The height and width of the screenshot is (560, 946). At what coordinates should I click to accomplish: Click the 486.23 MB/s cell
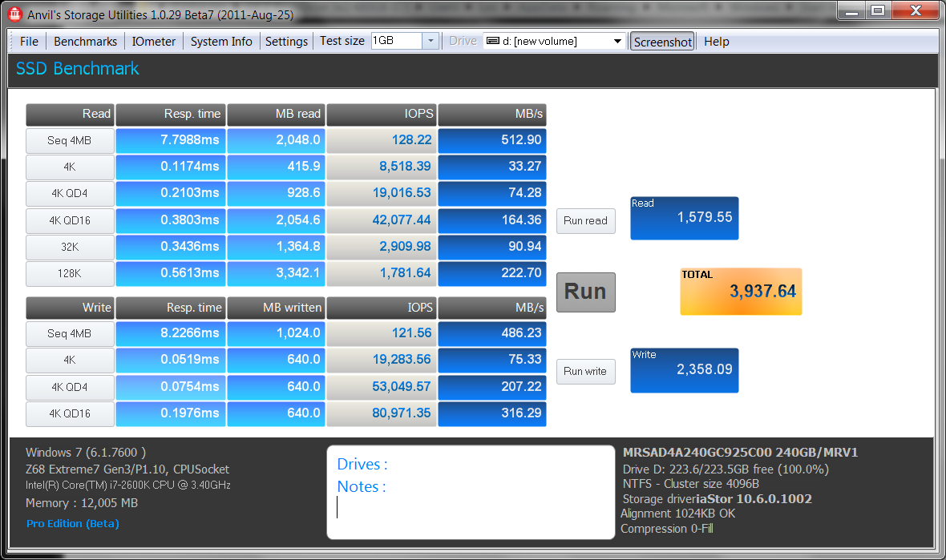click(x=492, y=333)
